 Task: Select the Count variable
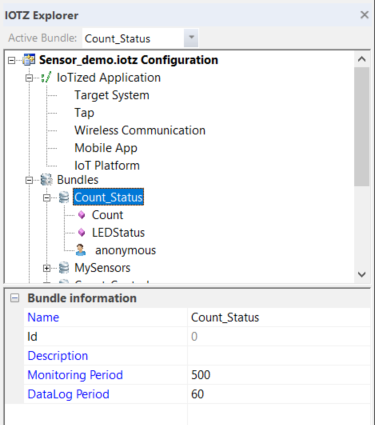pyautogui.click(x=107, y=215)
